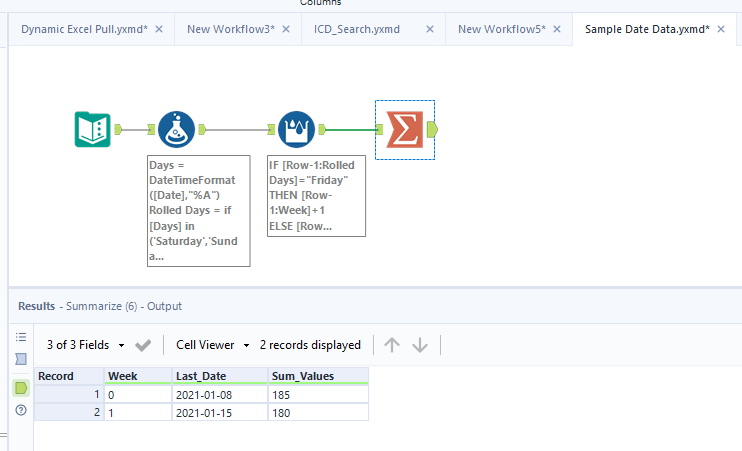Image resolution: width=742 pixels, height=451 pixels.
Task: Select the Summarize sigma tool
Action: click(405, 130)
